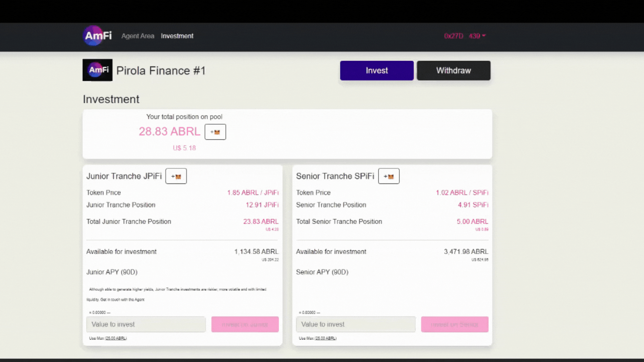Add SPiFi token to MetaMask

pos(388,176)
